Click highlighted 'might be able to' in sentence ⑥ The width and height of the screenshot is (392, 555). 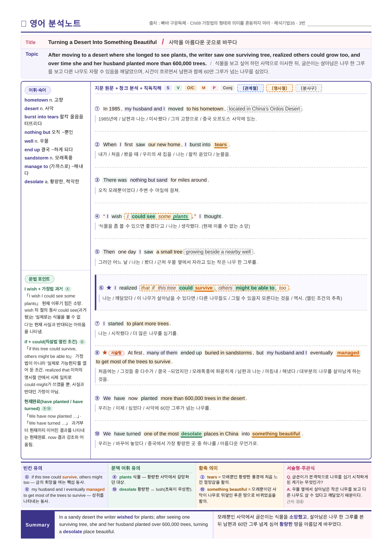tap(255, 288)
